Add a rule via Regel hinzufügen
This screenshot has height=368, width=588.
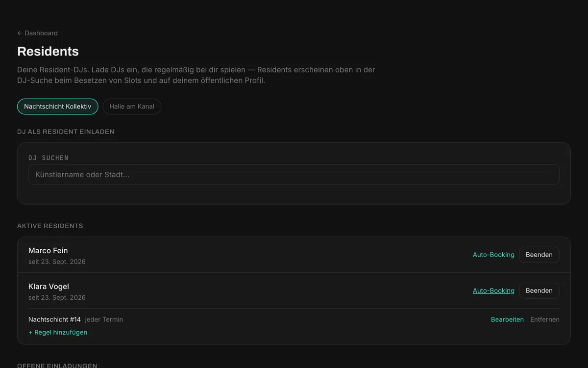coord(58,332)
